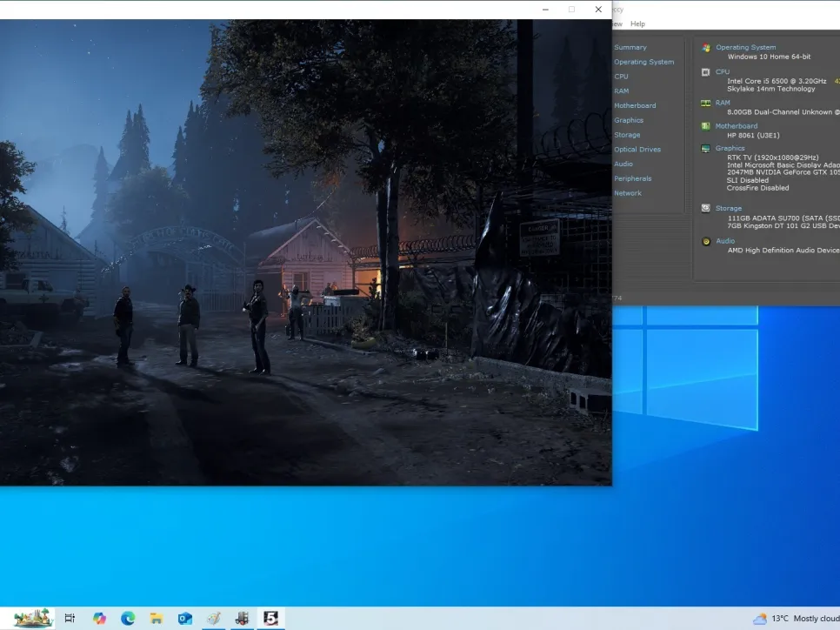Open the search highlights landscape icon on taskbar

(x=33, y=618)
